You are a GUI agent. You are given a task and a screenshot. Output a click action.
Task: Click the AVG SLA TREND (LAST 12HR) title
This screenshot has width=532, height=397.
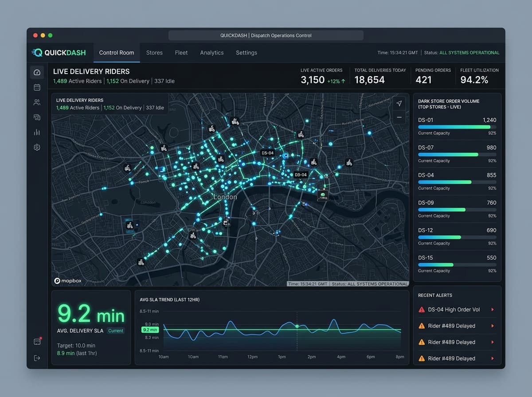[169, 300]
